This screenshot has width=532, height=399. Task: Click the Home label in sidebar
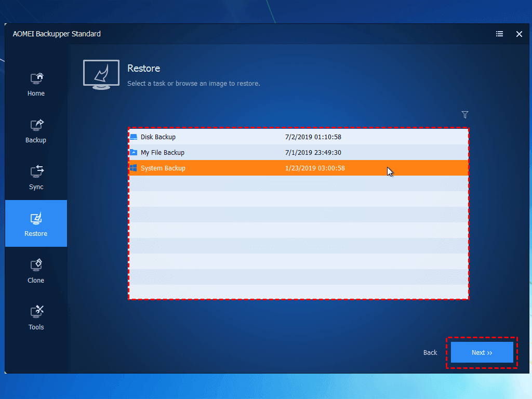36,94
